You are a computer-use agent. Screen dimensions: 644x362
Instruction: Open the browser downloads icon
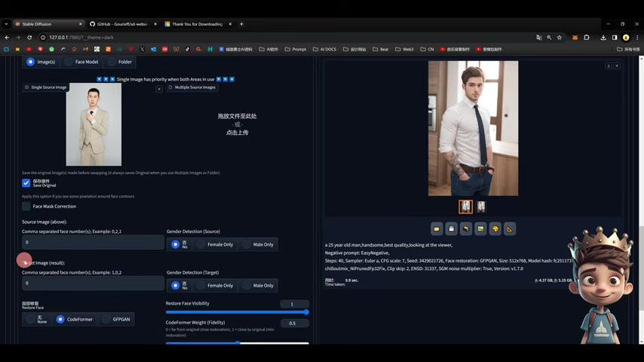tap(603, 37)
